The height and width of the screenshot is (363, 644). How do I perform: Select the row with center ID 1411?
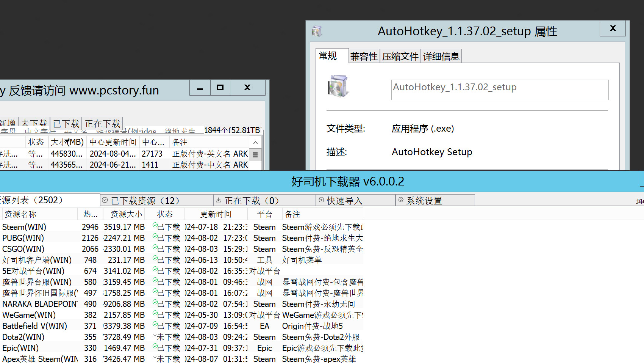point(124,165)
